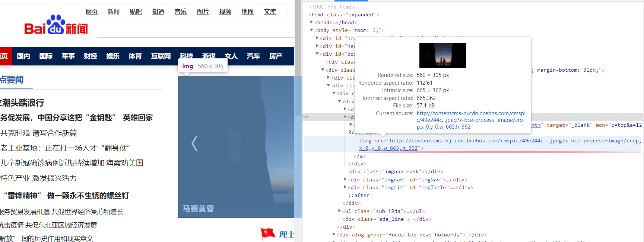Screen dimensions: 644x242
Task: Open headline about 老工业基地 翻身仗
Action: coord(65,148)
